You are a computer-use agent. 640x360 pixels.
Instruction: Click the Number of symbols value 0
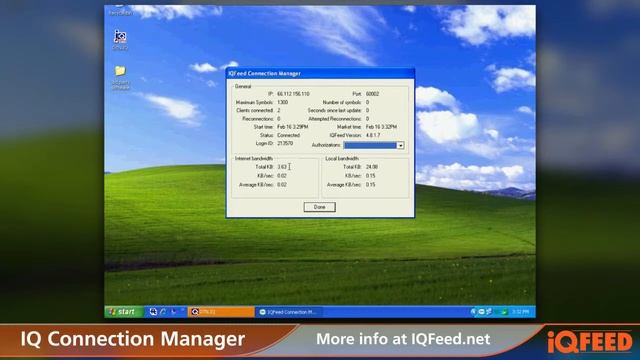[367, 102]
